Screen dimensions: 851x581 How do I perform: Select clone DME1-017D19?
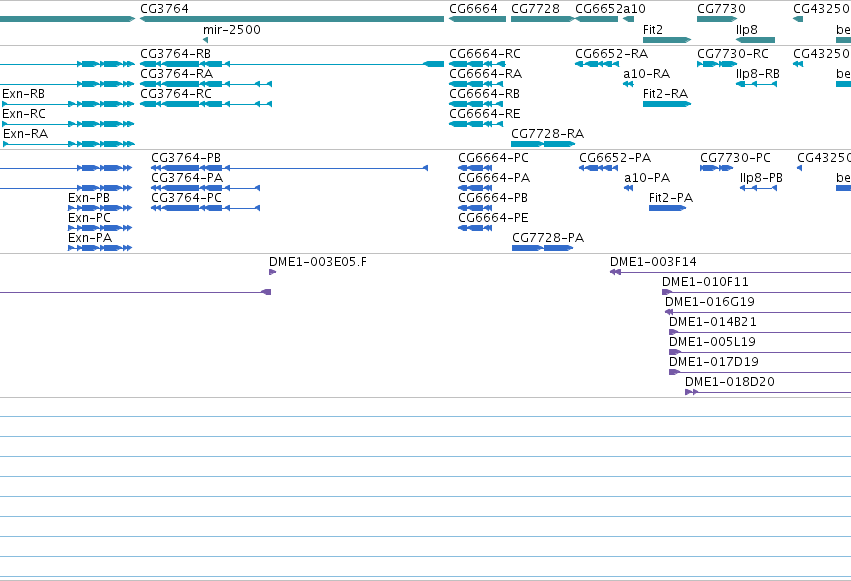(714, 362)
